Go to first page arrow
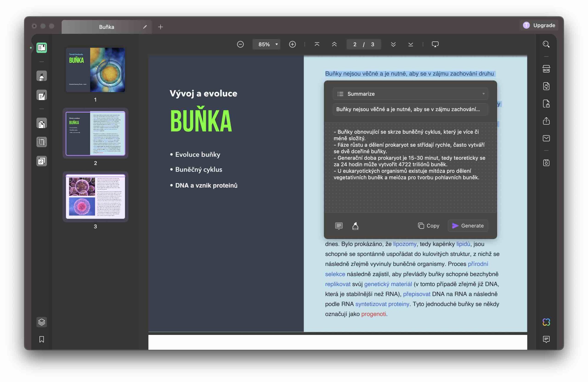Viewport: 588px width, 382px height. [x=317, y=44]
